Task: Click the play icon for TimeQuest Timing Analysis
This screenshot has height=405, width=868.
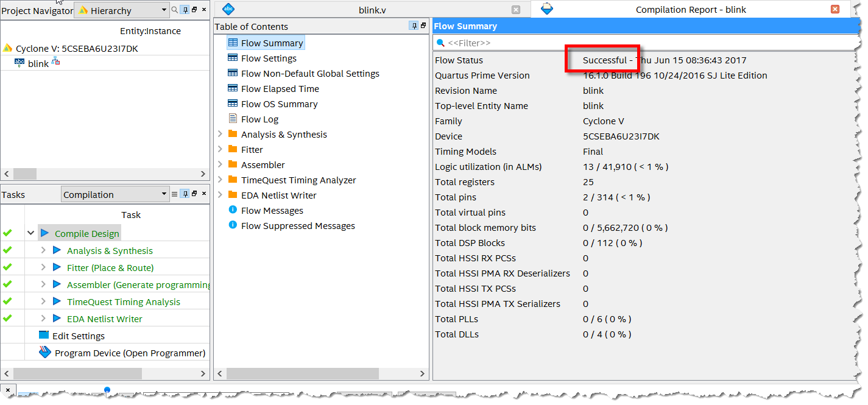Action: 57,301
